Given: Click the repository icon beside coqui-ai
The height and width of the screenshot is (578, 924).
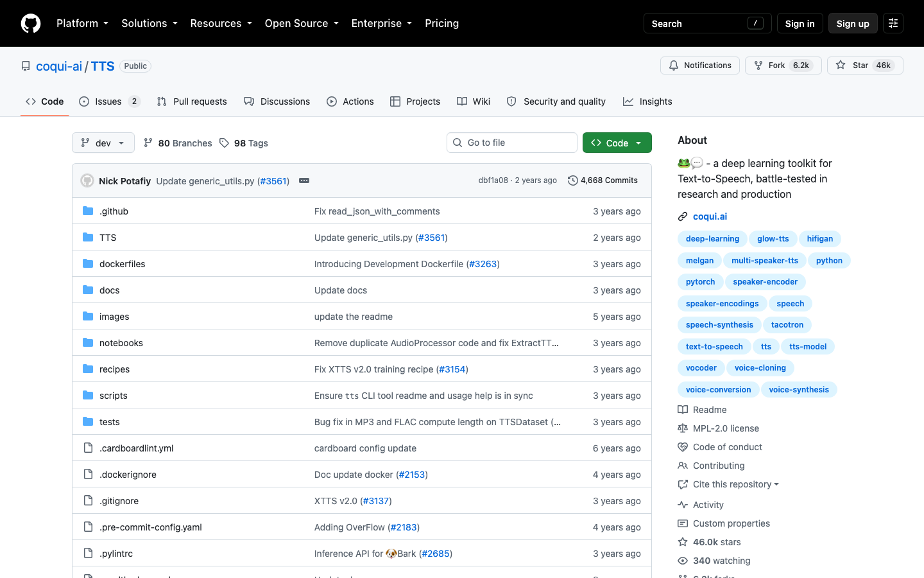Looking at the screenshot, I should [x=26, y=66].
